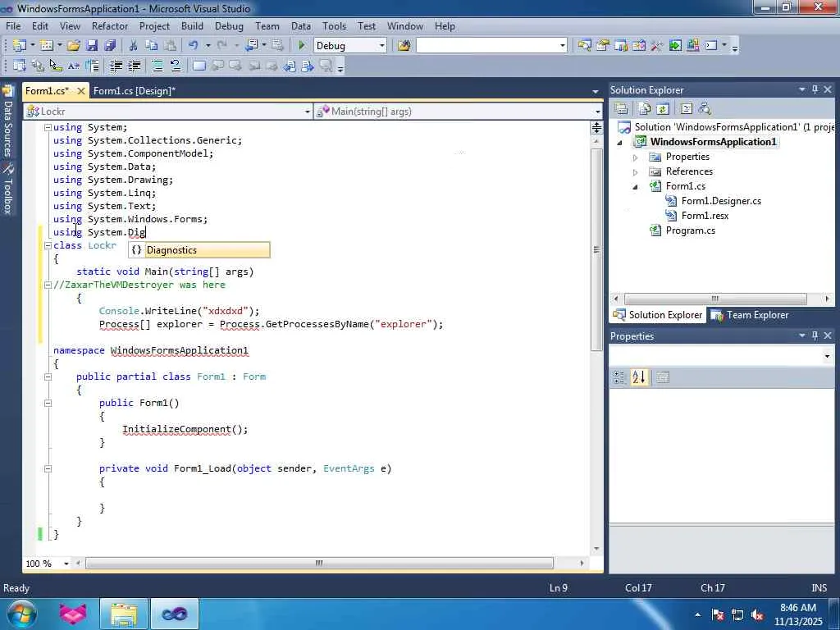Select Program.cs in Solution Explorer
Screen dimensions: 840x630
coord(690,231)
